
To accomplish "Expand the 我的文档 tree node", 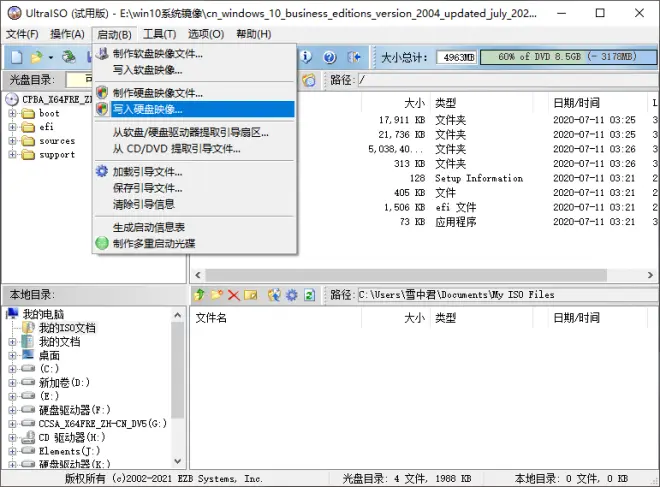I will (12, 341).
